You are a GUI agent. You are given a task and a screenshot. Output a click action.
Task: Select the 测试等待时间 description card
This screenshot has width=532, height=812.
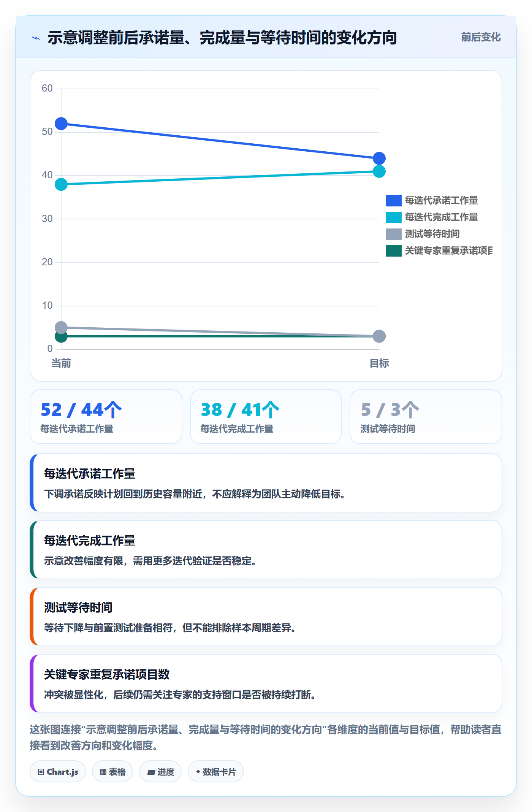pos(266,617)
